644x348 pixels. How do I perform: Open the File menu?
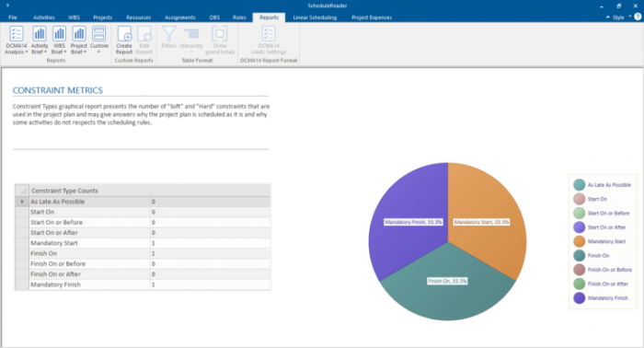13,17
